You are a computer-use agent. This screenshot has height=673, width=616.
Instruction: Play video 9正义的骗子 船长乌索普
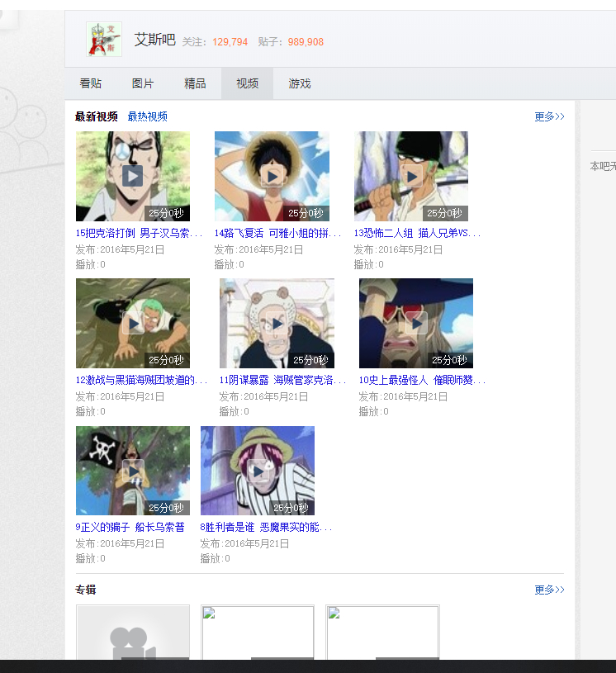pyautogui.click(x=133, y=471)
